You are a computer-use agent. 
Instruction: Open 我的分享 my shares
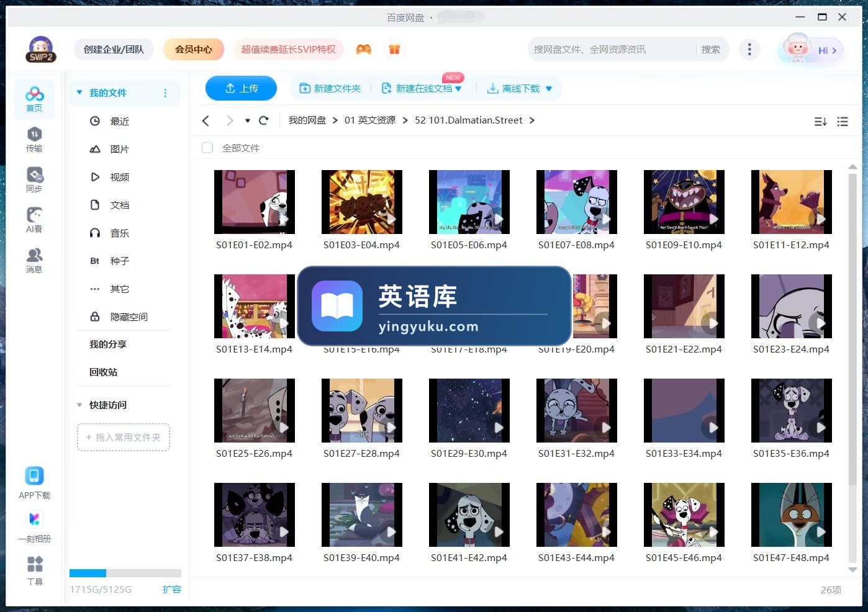pos(108,344)
